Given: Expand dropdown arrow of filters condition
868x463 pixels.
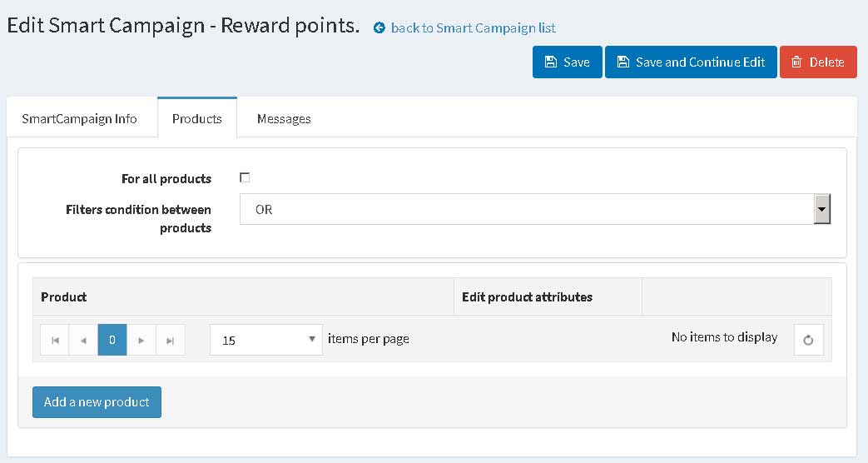Looking at the screenshot, I should point(822,209).
